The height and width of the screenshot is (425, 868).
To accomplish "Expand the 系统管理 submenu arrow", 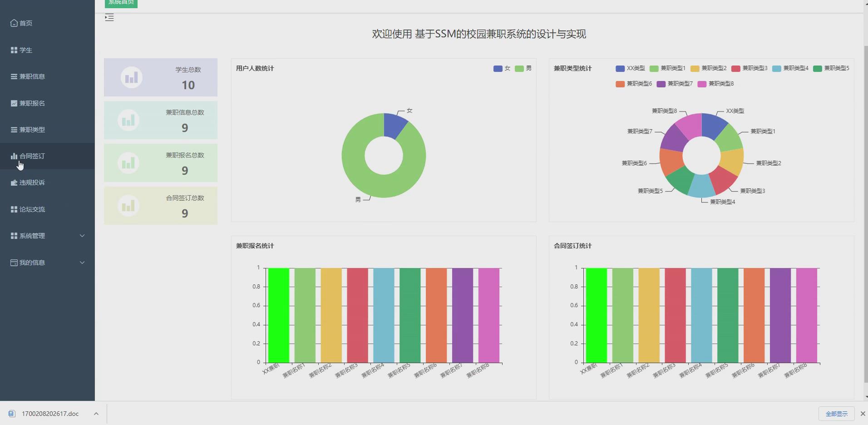I will (82, 236).
